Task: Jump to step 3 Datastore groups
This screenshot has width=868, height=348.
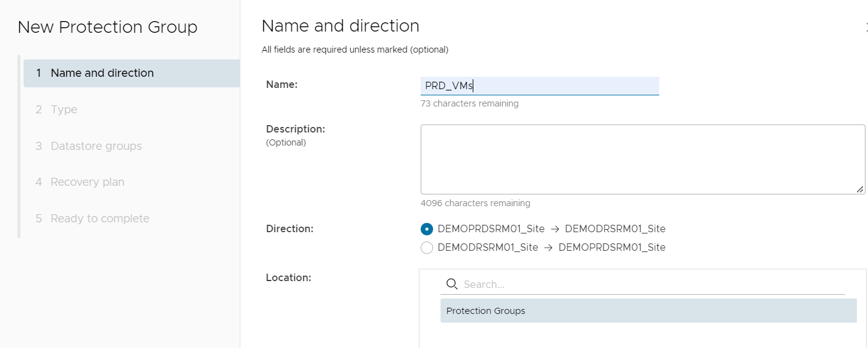Action: point(96,146)
